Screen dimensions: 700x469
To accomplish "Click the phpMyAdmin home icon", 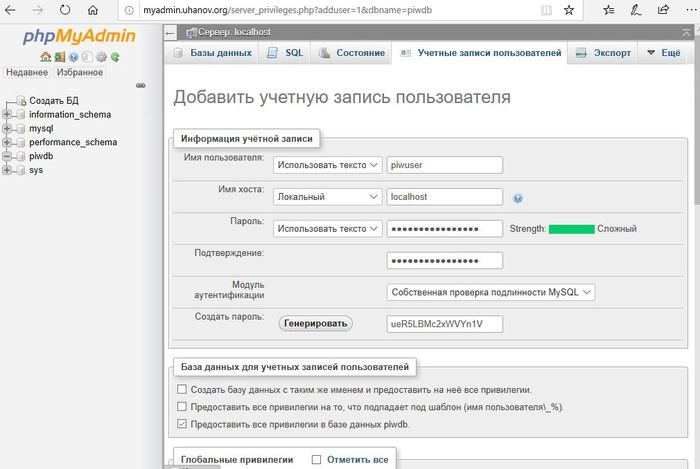I will point(45,57).
